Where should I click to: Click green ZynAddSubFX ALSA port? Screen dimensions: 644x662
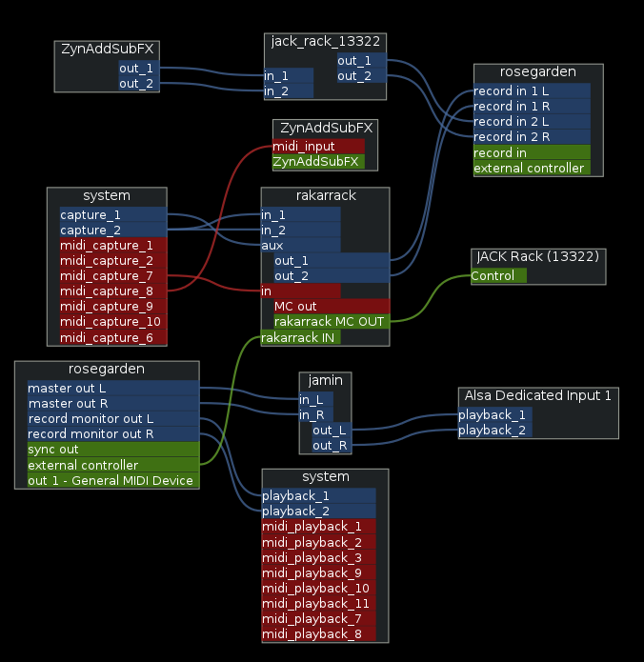tap(318, 161)
